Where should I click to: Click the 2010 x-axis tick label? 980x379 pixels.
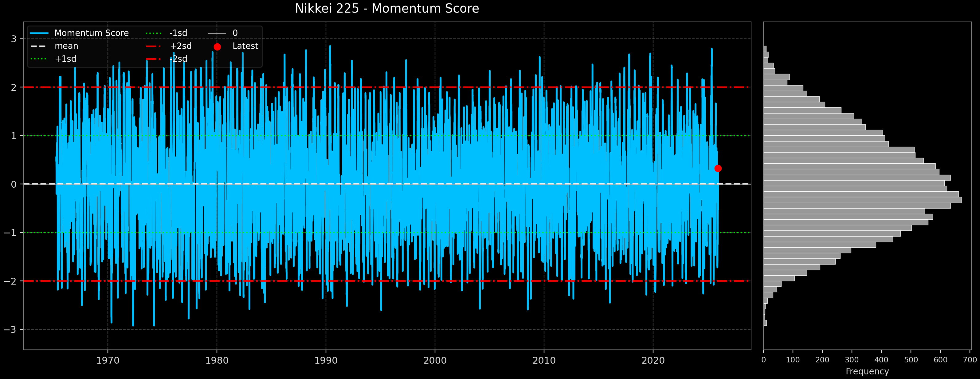click(544, 360)
